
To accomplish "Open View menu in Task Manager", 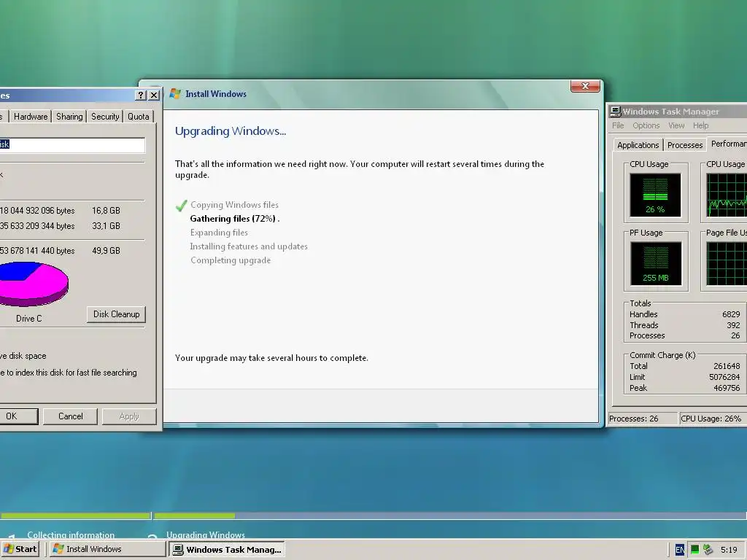I will 676,125.
